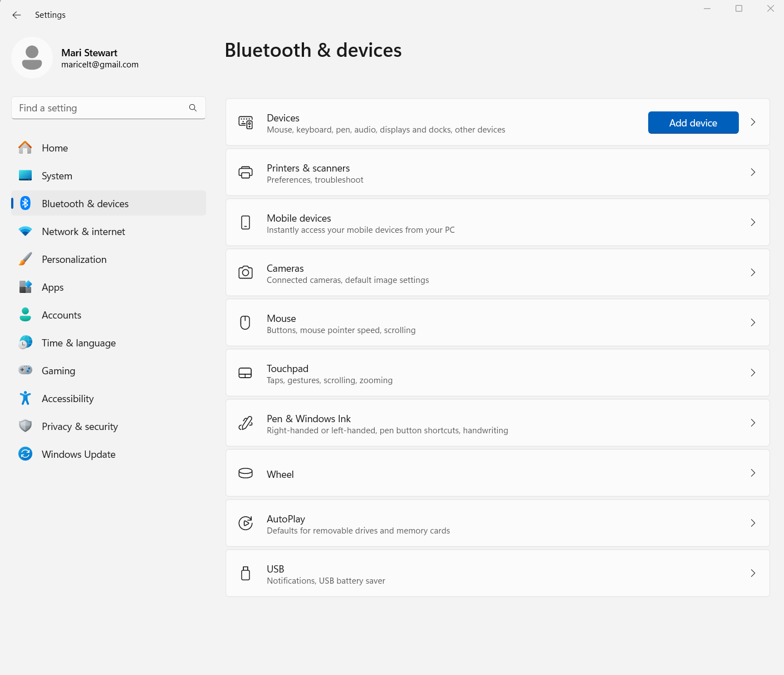Viewport: 784px width, 675px height.
Task: Open Printers & scanners chevron arrow
Action: click(x=753, y=172)
